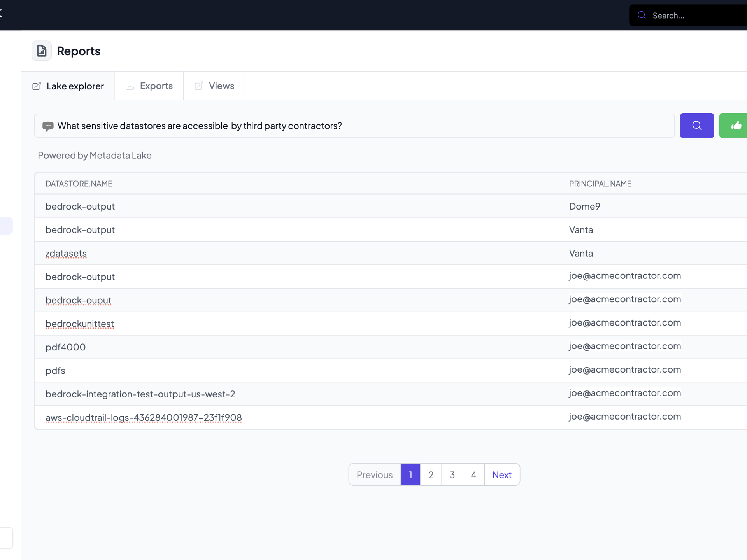Switch to the Views tab
Screen dimensions: 747x560
(214, 86)
